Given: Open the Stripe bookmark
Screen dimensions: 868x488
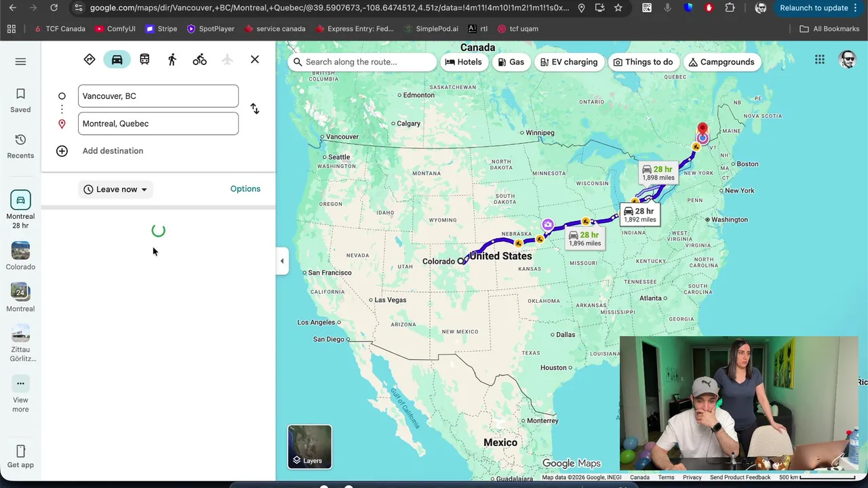Looking at the screenshot, I should [x=161, y=29].
